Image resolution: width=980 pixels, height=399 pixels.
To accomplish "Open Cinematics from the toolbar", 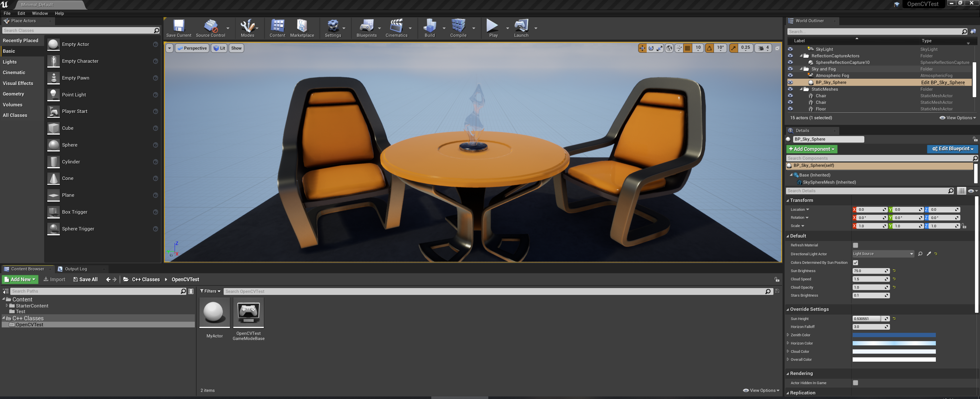I will (x=397, y=27).
